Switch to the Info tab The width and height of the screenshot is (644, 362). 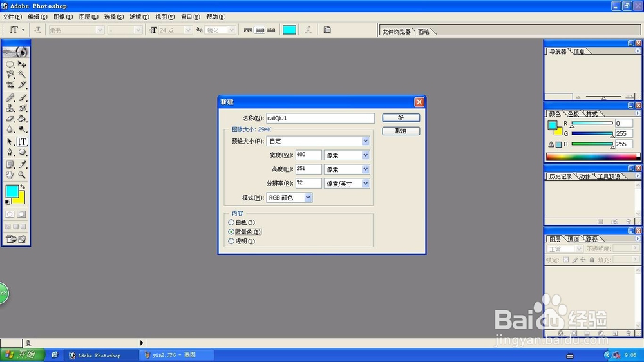[579, 52]
